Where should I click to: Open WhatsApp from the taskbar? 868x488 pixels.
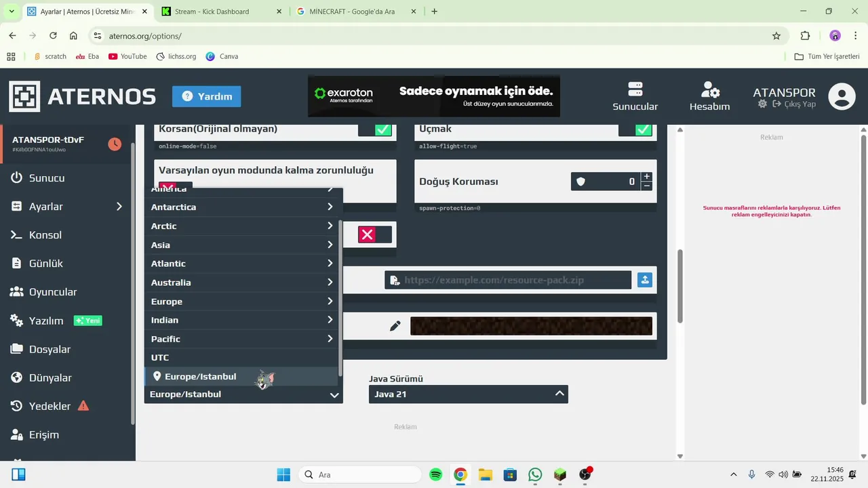pos(535,474)
